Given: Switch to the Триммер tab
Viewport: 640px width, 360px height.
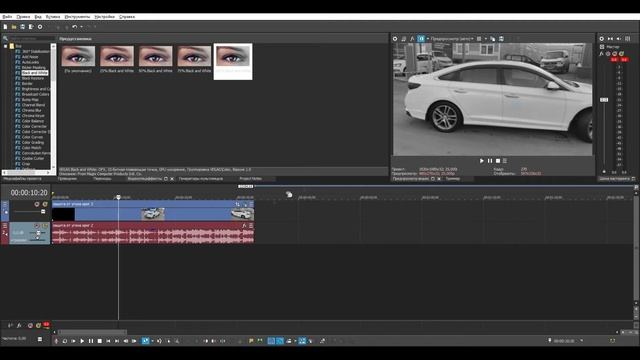Looking at the screenshot, I should pos(453,179).
